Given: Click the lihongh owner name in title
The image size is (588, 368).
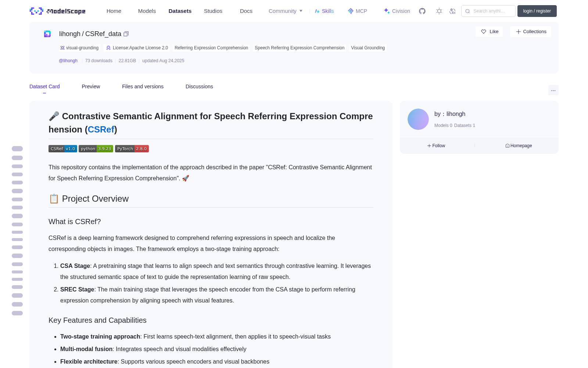Looking at the screenshot, I should [70, 34].
